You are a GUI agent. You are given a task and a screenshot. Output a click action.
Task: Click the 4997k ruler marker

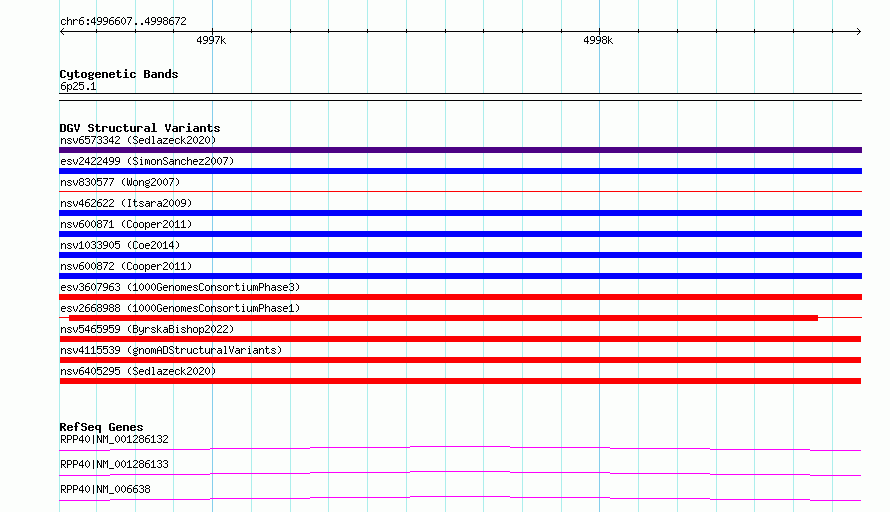pos(211,40)
